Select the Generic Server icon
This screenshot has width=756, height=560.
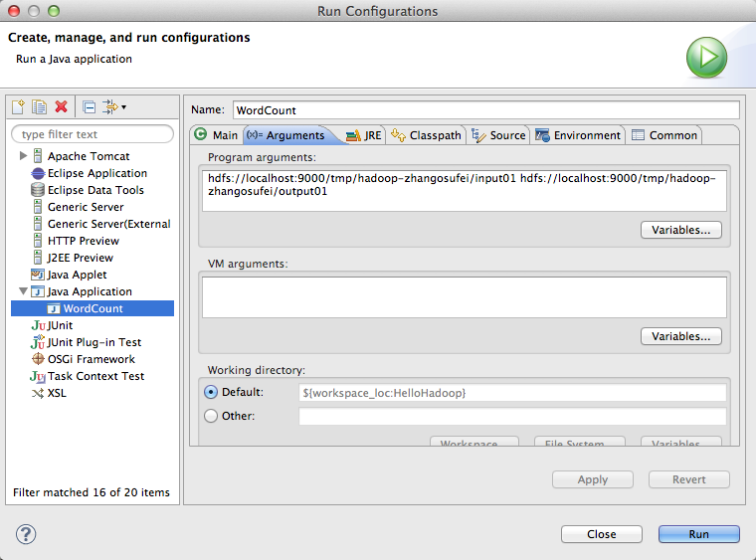38,207
